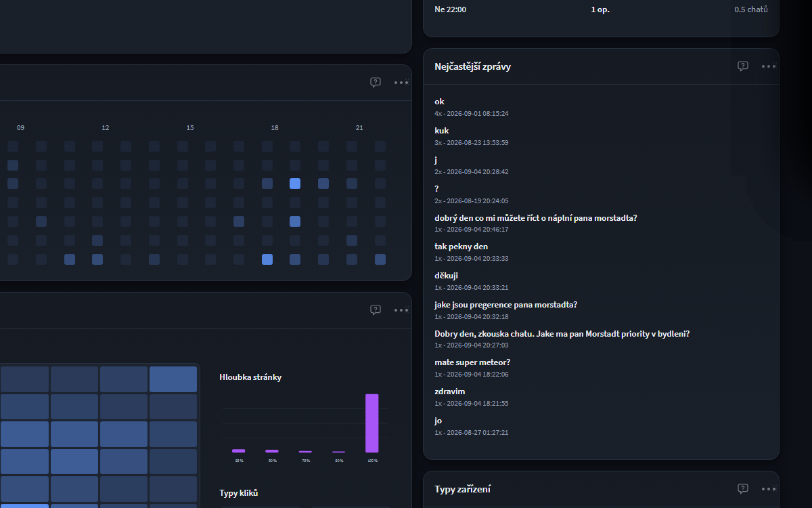Click the Hloubka stránky heading
812x508 pixels.
250,377
